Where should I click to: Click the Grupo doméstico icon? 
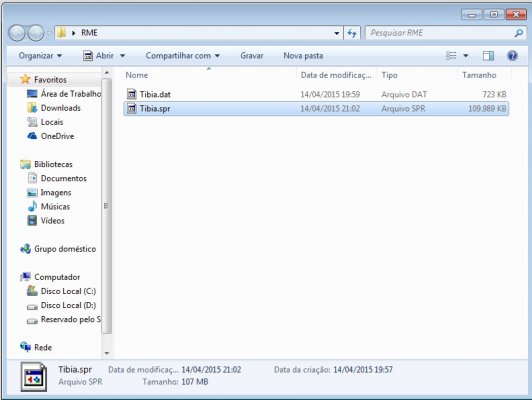[25, 249]
